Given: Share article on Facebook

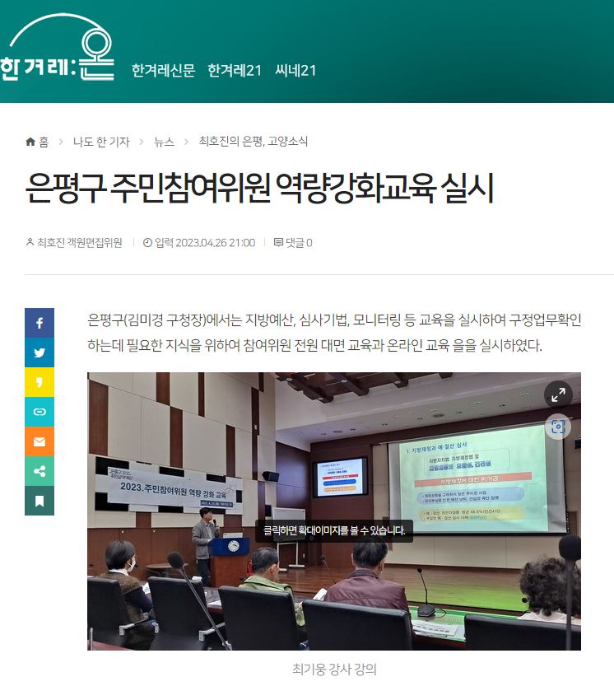Looking at the screenshot, I should (x=40, y=323).
